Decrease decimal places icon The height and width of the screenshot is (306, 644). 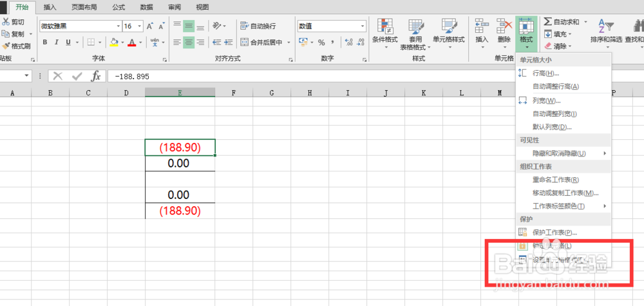tap(361, 42)
